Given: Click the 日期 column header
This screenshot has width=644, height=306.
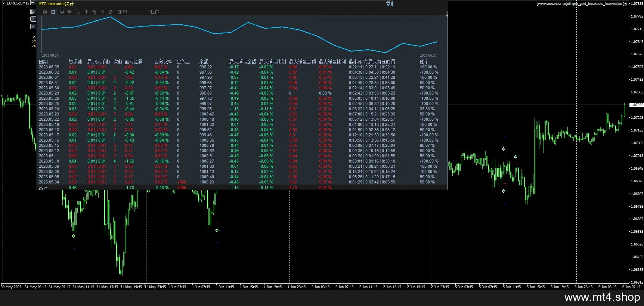Looking at the screenshot, I should coord(43,62).
